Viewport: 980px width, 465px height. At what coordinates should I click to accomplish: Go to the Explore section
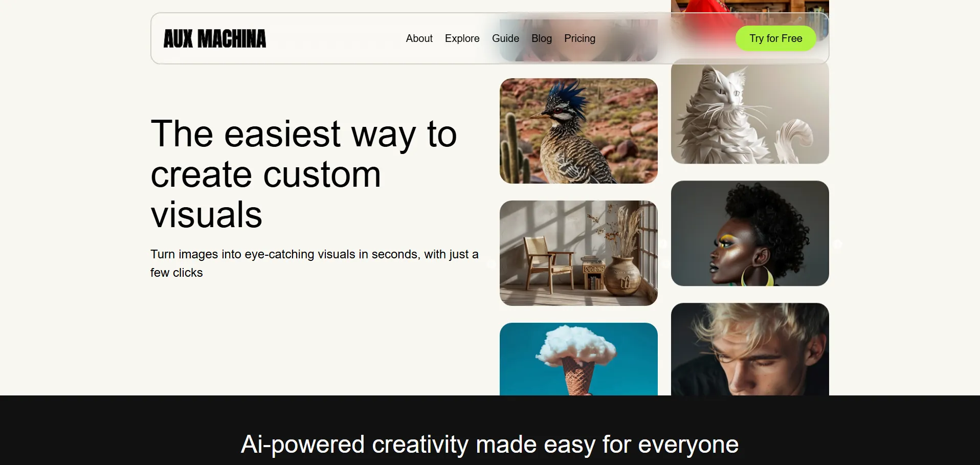tap(462, 38)
